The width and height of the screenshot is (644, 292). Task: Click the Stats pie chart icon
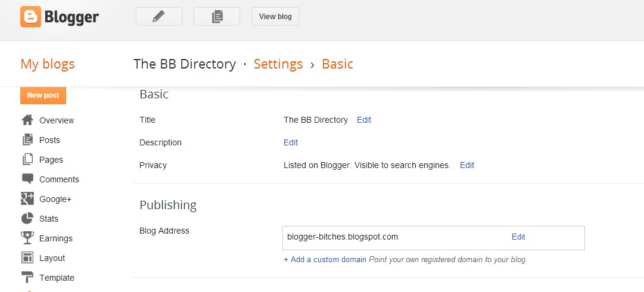click(x=27, y=219)
